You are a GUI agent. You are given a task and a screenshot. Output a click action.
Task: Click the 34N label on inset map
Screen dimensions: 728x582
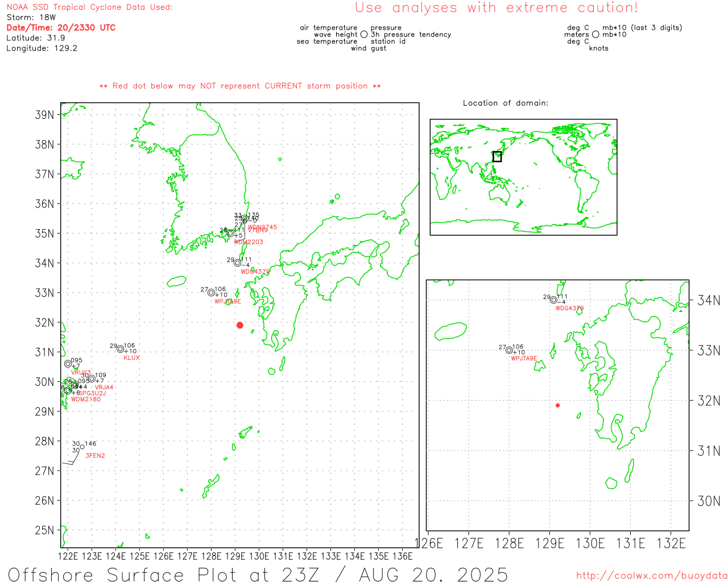[x=709, y=301]
